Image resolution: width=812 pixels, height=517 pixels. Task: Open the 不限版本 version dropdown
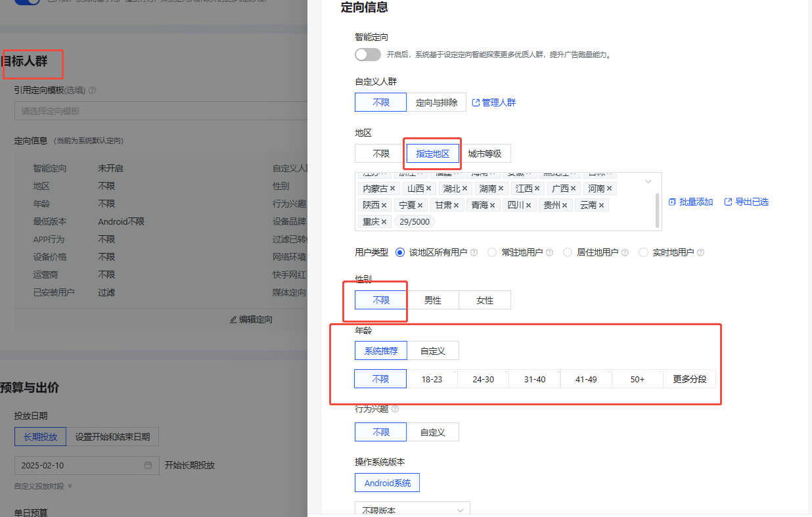[413, 510]
